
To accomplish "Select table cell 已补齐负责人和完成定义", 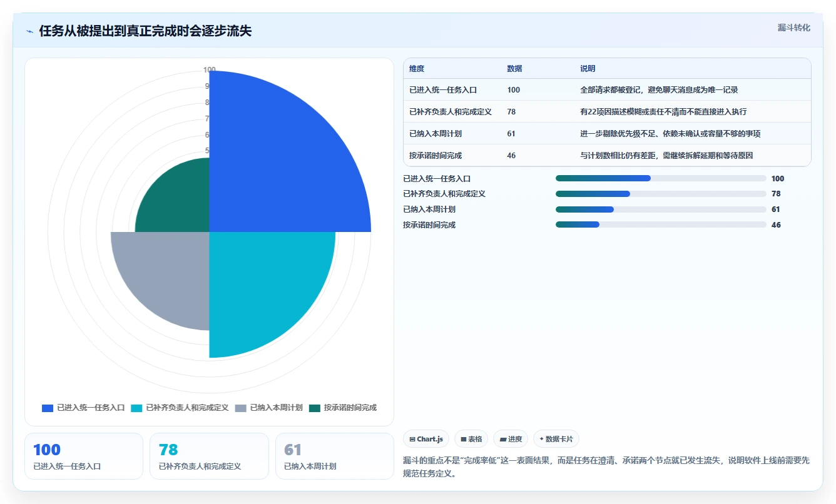I will click(451, 112).
